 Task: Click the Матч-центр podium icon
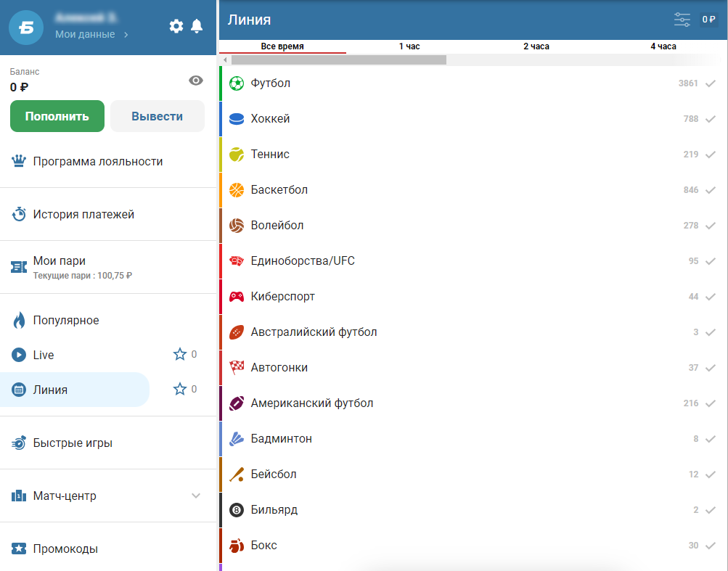(19, 496)
